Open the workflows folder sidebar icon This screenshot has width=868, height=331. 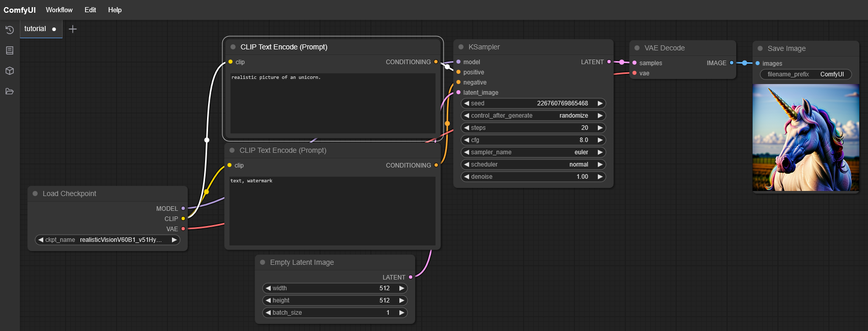[9, 91]
